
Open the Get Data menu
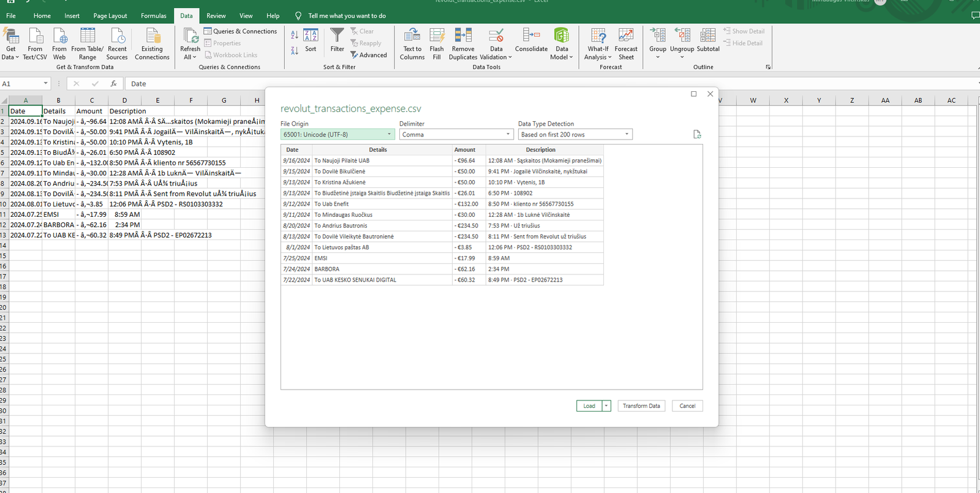(10, 44)
